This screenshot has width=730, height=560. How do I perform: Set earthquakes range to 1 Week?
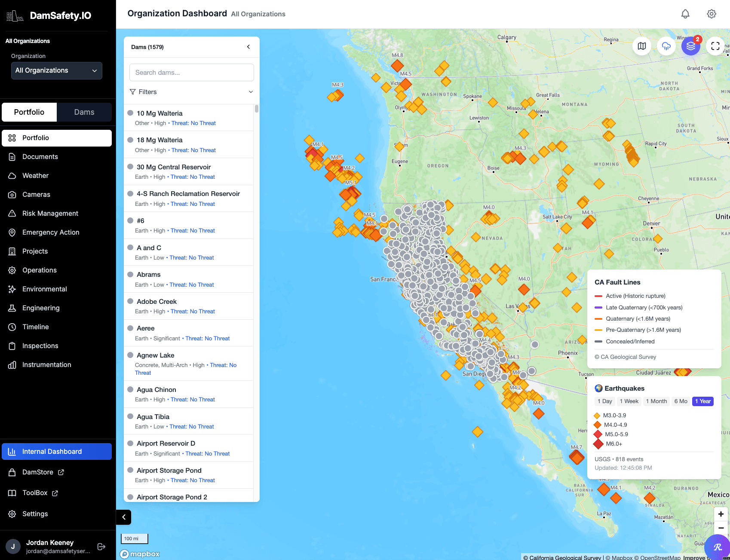coord(629,401)
